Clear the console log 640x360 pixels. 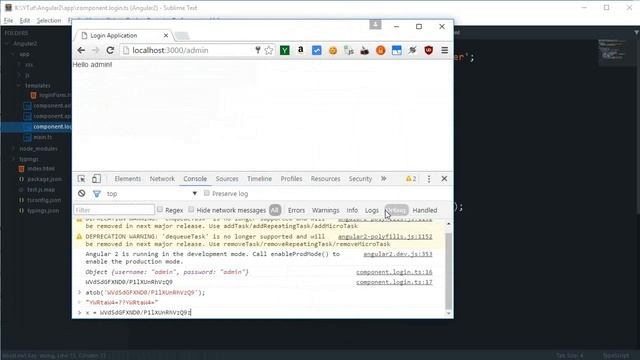pyautogui.click(x=82, y=193)
